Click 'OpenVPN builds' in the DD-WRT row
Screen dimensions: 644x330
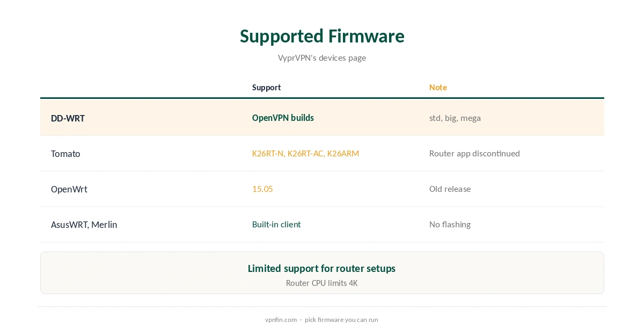point(283,118)
